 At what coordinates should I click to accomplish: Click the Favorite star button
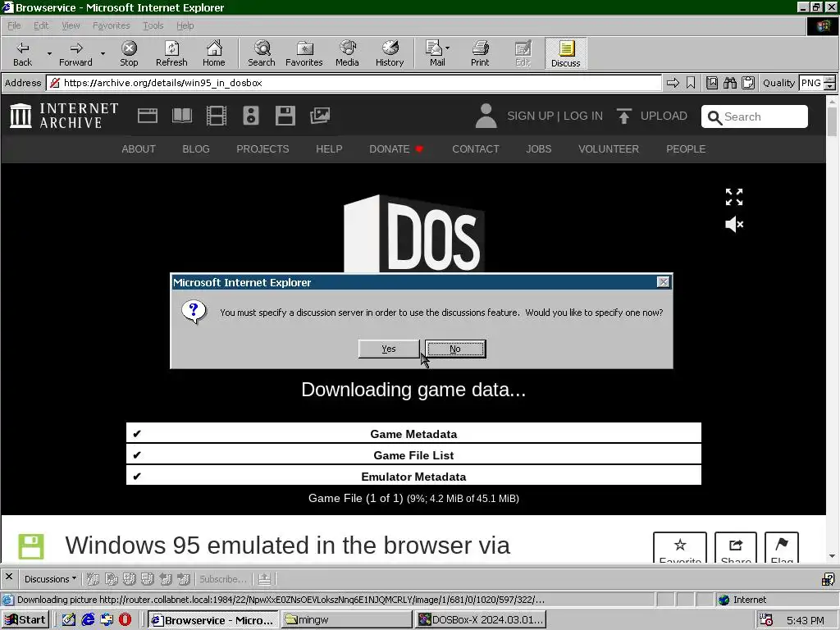point(680,547)
